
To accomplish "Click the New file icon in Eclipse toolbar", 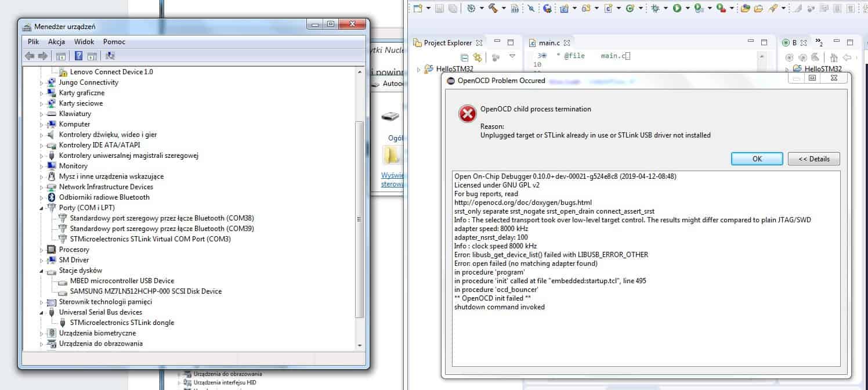I will tap(418, 8).
